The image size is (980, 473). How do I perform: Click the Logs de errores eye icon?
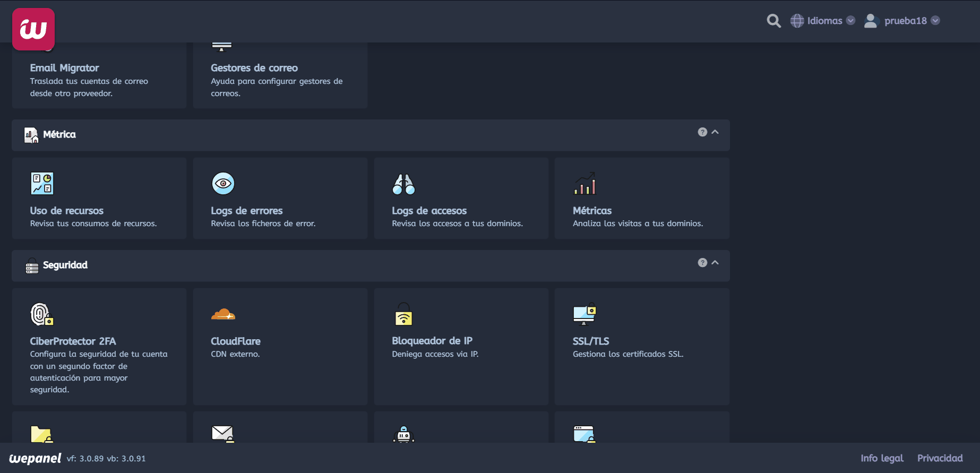(223, 184)
